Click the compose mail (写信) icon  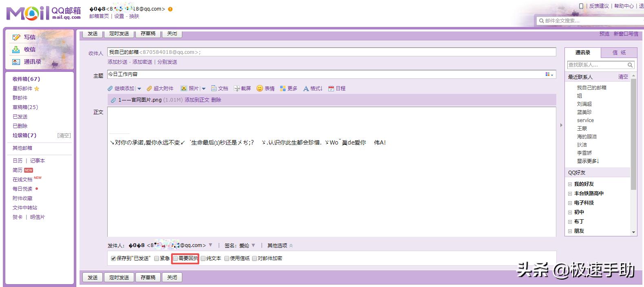[16, 37]
